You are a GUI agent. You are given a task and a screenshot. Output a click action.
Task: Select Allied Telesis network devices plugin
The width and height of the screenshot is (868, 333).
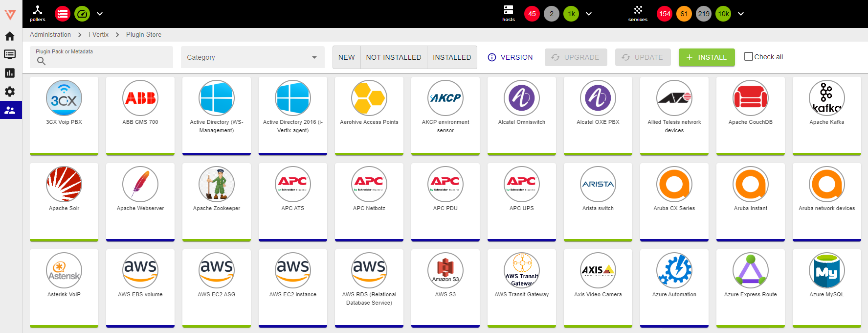tap(674, 116)
